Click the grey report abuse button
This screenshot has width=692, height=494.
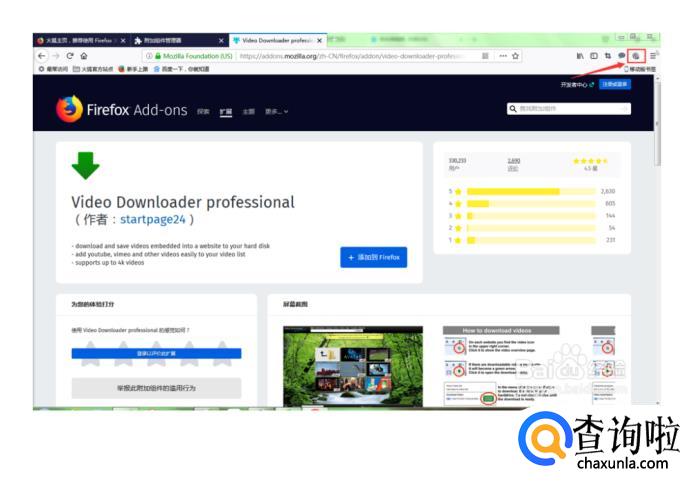tap(156, 388)
